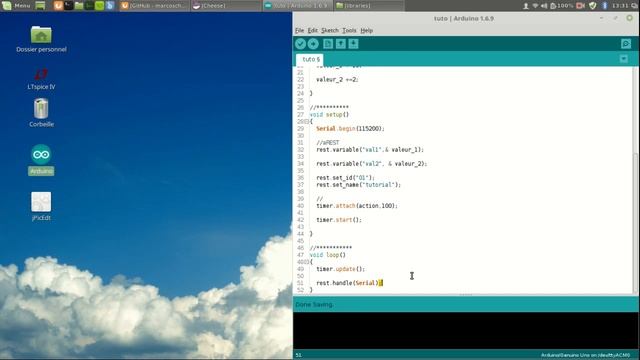Click the editor vertical scrollbar thumb
The image size is (640, 360).
point(636,222)
